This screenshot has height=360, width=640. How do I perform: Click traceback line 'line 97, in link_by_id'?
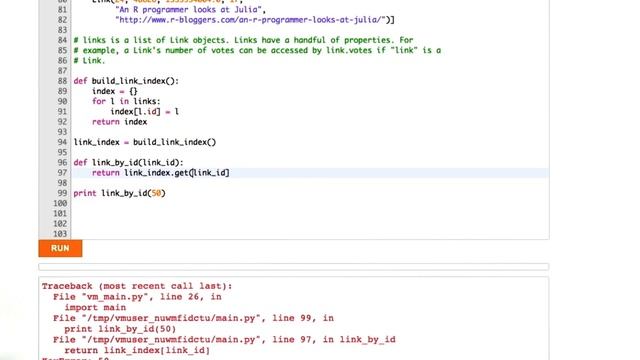224,340
